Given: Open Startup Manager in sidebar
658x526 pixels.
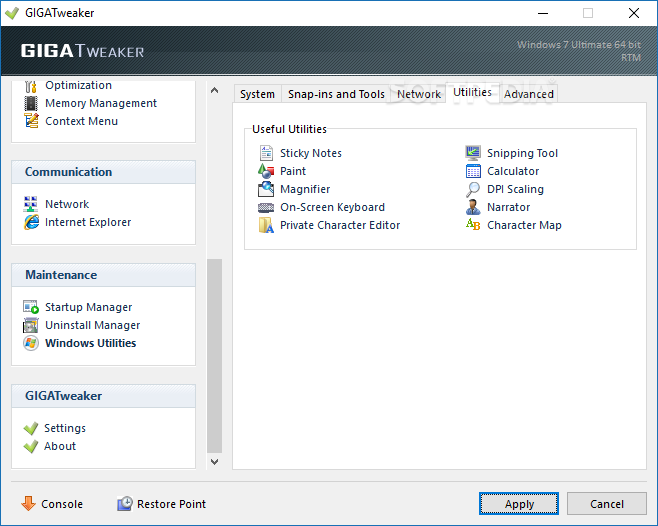Looking at the screenshot, I should click(89, 307).
